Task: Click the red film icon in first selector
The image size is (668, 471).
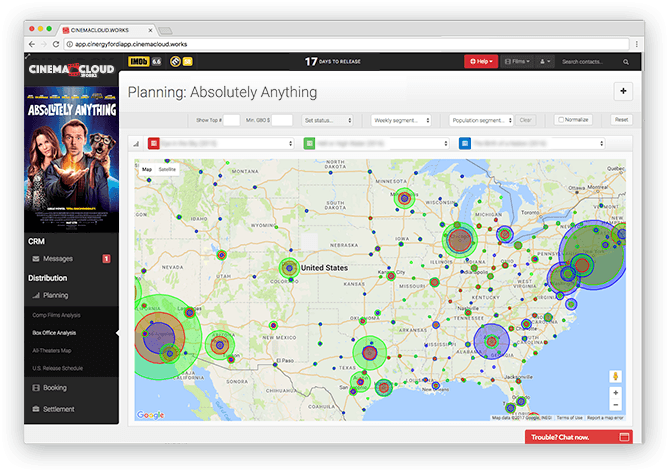Action: tap(154, 144)
